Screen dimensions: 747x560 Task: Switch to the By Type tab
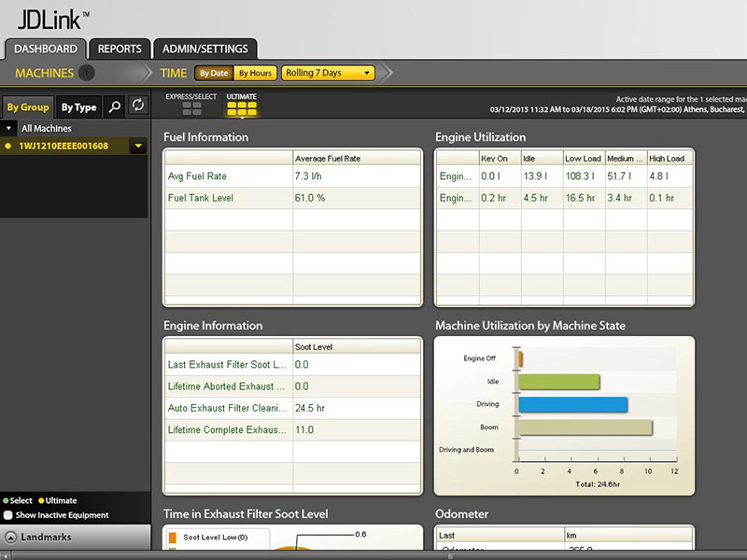[78, 107]
